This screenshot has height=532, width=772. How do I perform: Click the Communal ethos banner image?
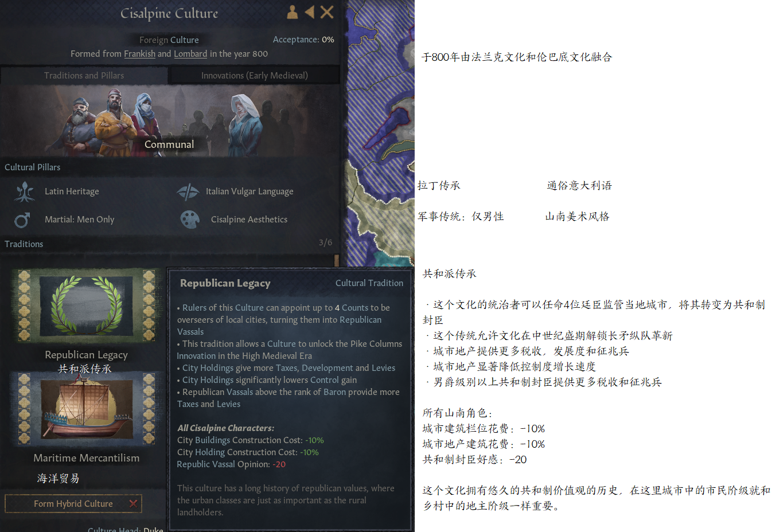tap(170, 121)
